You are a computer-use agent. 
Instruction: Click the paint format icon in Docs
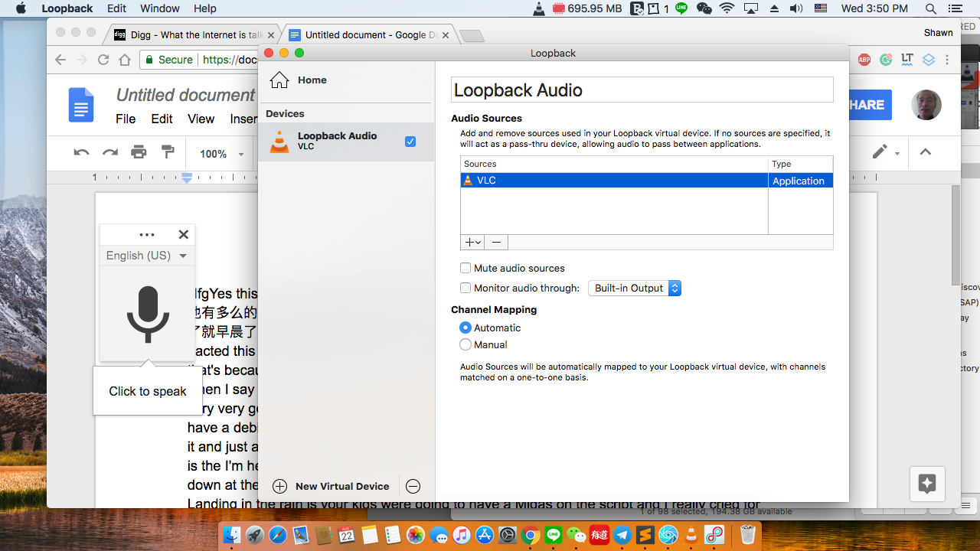[168, 152]
